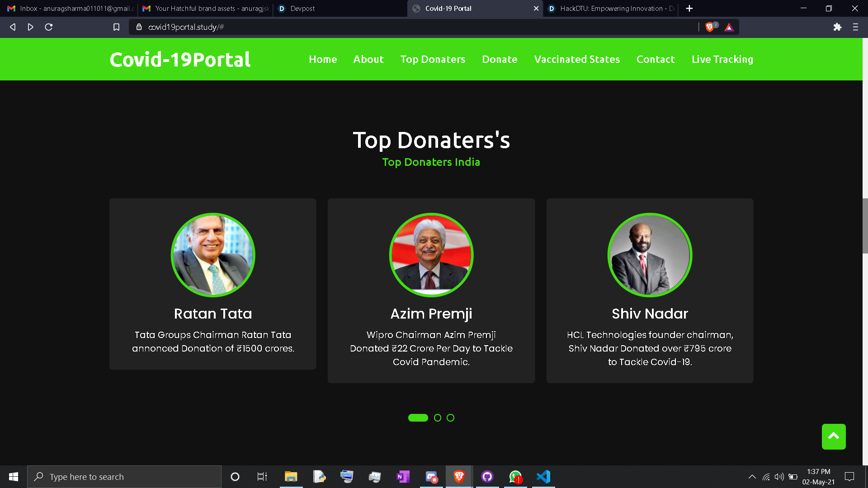
Task: Open a new browser tab
Action: tap(689, 9)
